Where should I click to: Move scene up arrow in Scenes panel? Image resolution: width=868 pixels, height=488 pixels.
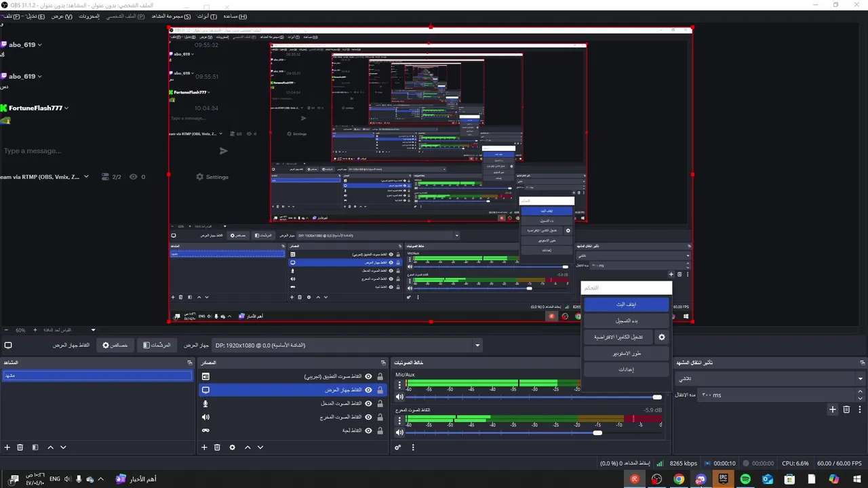click(x=50, y=447)
